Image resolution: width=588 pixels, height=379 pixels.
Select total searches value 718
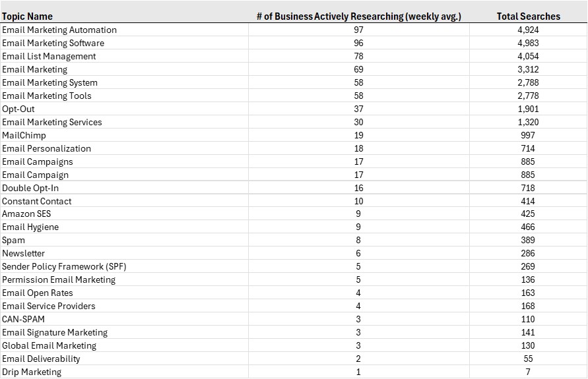[528, 188]
